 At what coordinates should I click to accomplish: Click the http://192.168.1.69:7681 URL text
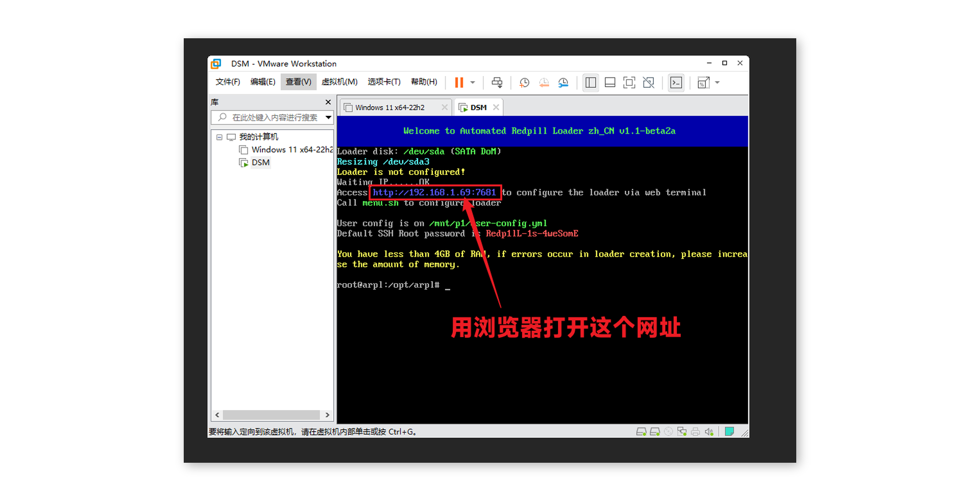pos(434,192)
